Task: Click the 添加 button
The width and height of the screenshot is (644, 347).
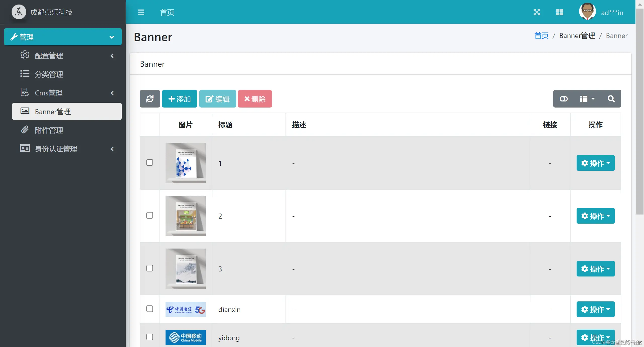Action: tap(179, 99)
